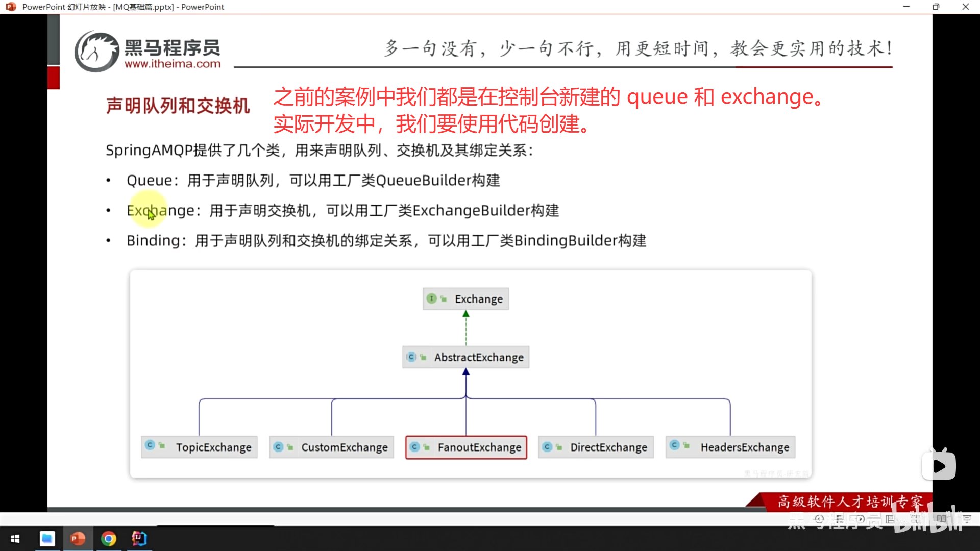Advance to next slide using status bar arrow
The width and height of the screenshot is (980, 551).
[x=860, y=519]
